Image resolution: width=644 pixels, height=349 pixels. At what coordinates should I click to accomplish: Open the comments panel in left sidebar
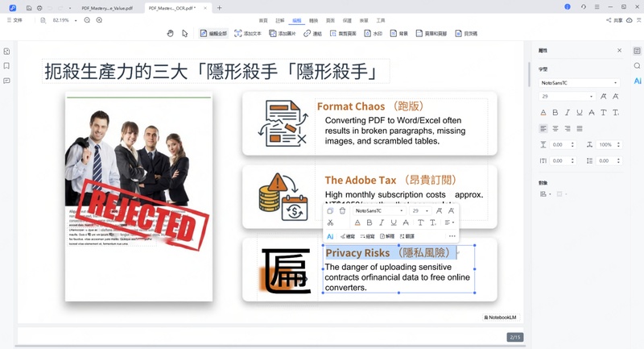click(6, 81)
